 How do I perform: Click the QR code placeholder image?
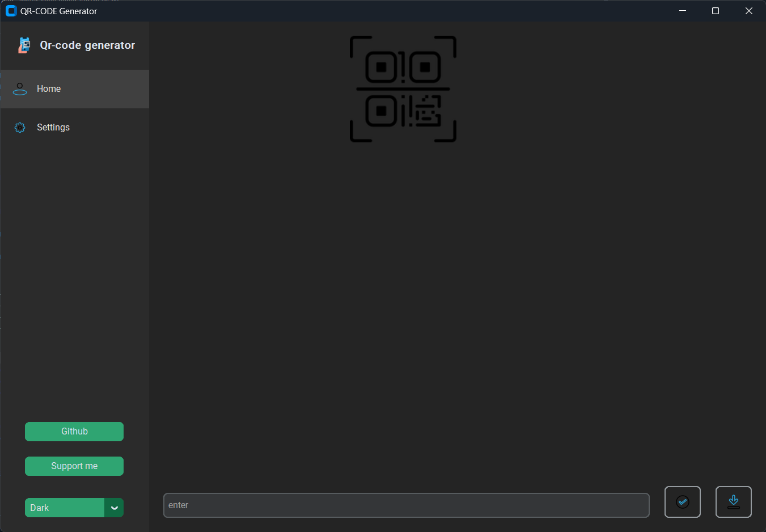pyautogui.click(x=403, y=89)
